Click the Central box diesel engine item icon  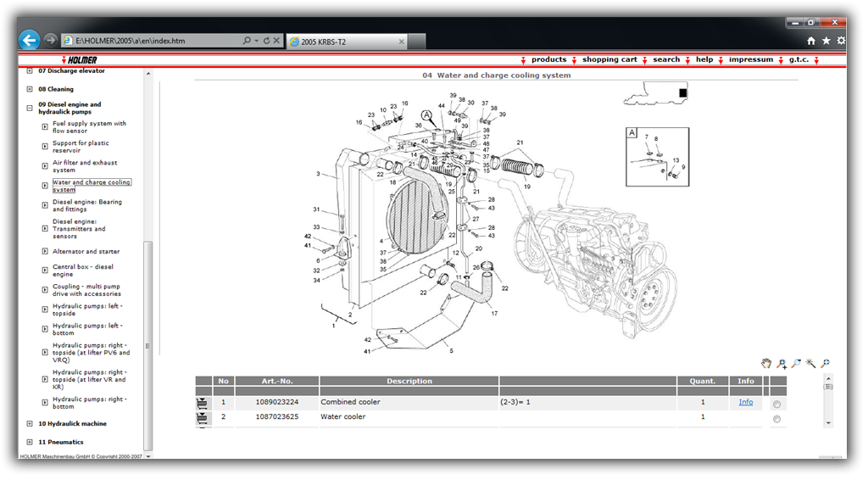tap(45, 271)
